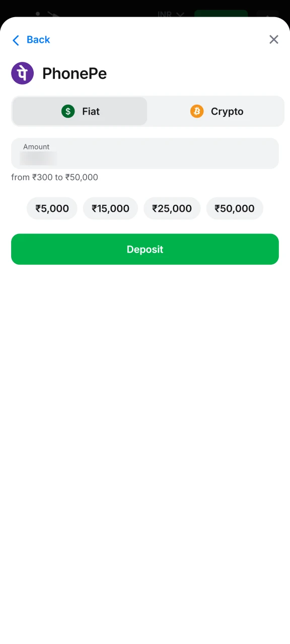Click the PhonePe purple logo
Image resolution: width=290 pixels, height=644 pixels.
22,73
